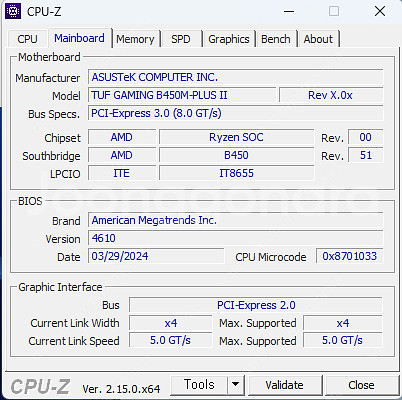Click the AMD chipset vendor field
The height and width of the screenshot is (400, 402).
point(122,137)
